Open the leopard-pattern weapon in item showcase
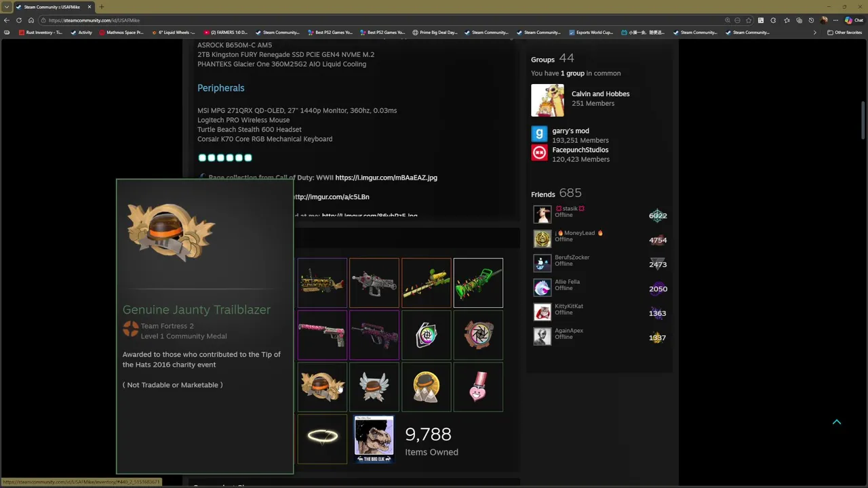Screen dimensions: 868x488 pos(322,283)
